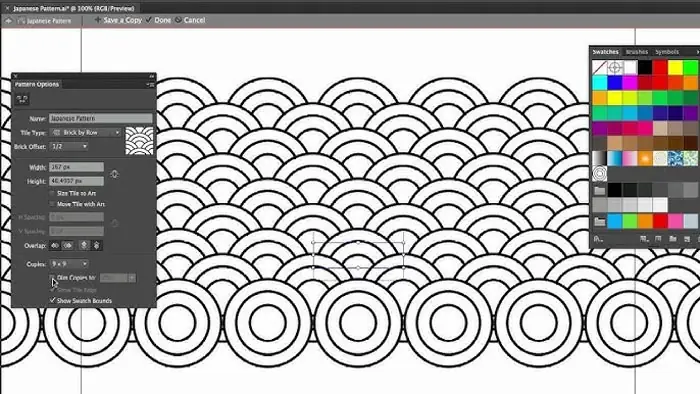Viewport: 700px width, 394px height.
Task: Toggle the Show Tile Edge checkbox
Action: [52, 290]
